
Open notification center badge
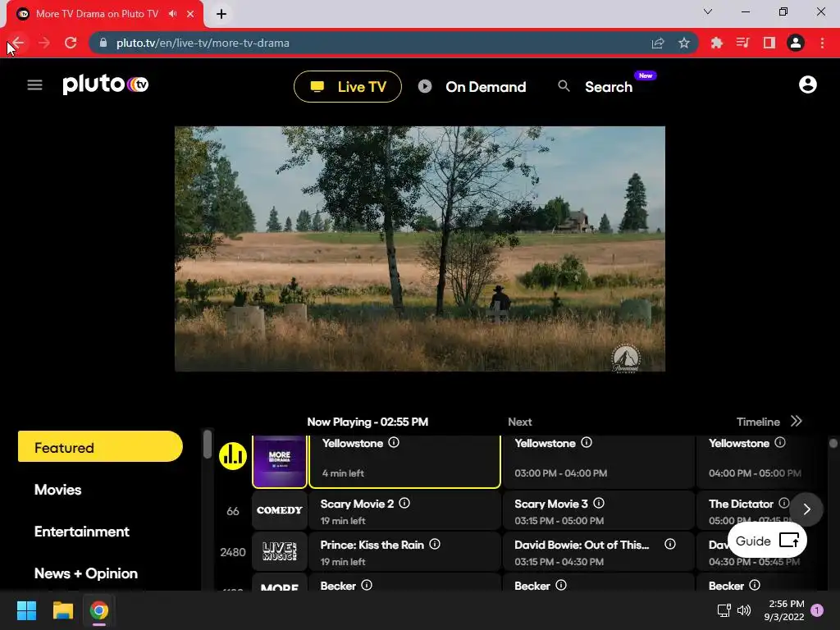[x=817, y=610]
